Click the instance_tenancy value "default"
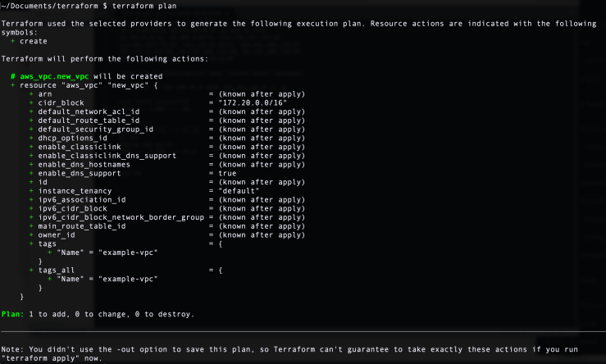606x364 pixels. tap(239, 191)
